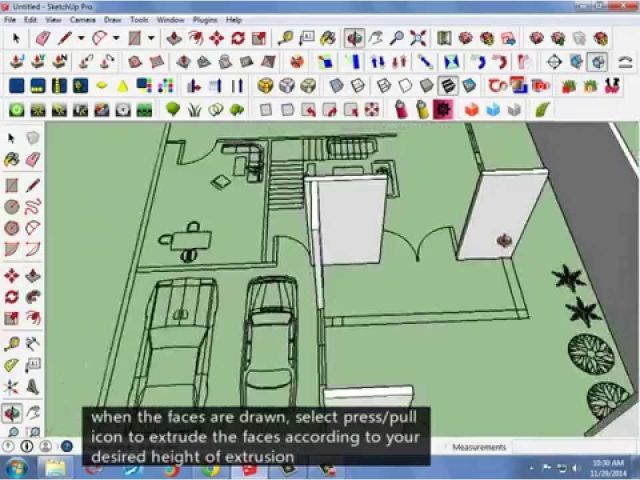The width and height of the screenshot is (640, 480).
Task: Activate the Orbit tool in top toolbar
Action: pyautogui.click(x=354, y=39)
